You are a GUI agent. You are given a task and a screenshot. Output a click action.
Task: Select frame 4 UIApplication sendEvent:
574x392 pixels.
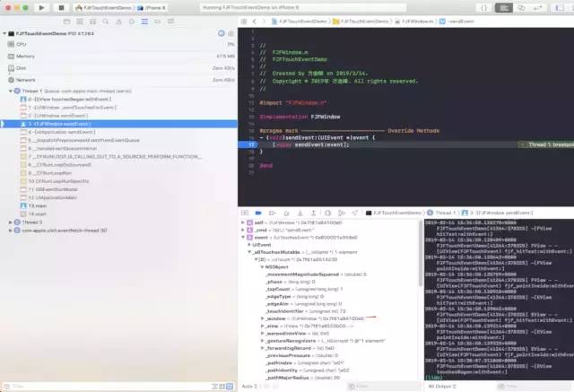coord(118,132)
